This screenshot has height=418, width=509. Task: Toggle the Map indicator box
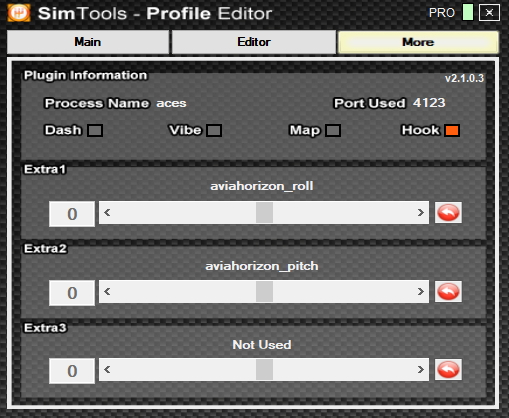333,130
